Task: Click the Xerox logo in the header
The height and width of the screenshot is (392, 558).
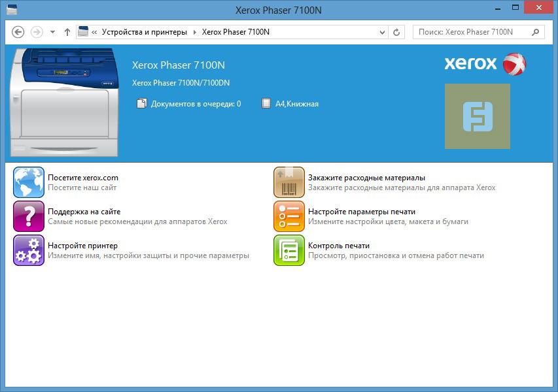Action: click(484, 64)
